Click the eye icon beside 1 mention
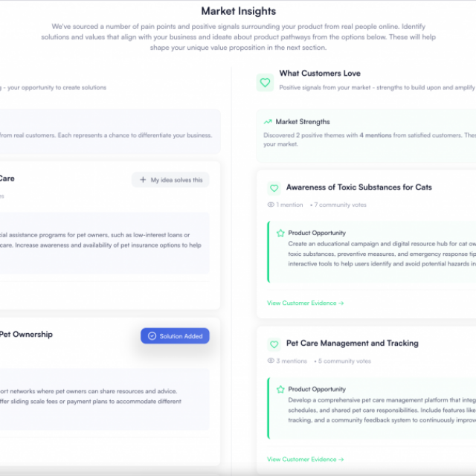 pos(271,205)
